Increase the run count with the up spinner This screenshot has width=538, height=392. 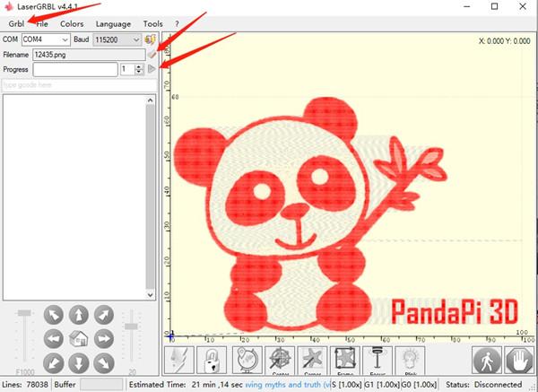click(139, 66)
